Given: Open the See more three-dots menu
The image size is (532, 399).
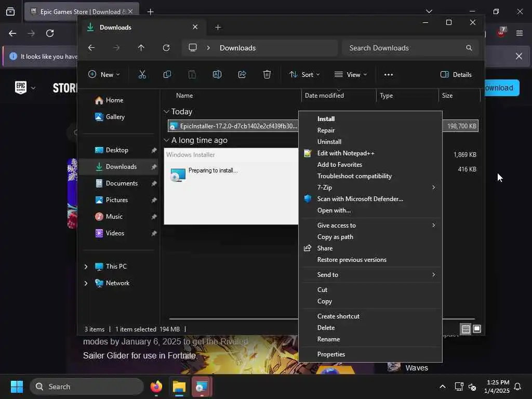Looking at the screenshot, I should (x=389, y=75).
